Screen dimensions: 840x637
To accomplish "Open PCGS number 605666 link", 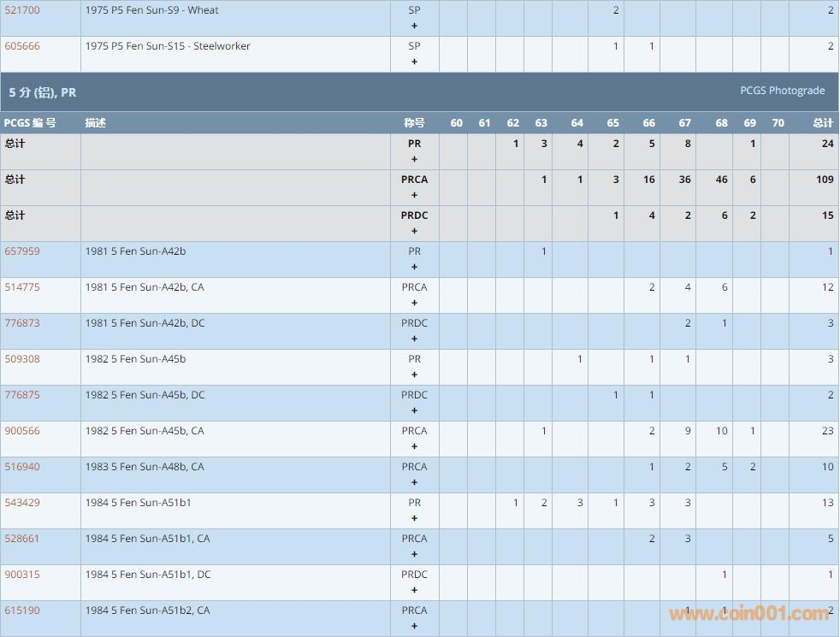I will click(x=22, y=46).
